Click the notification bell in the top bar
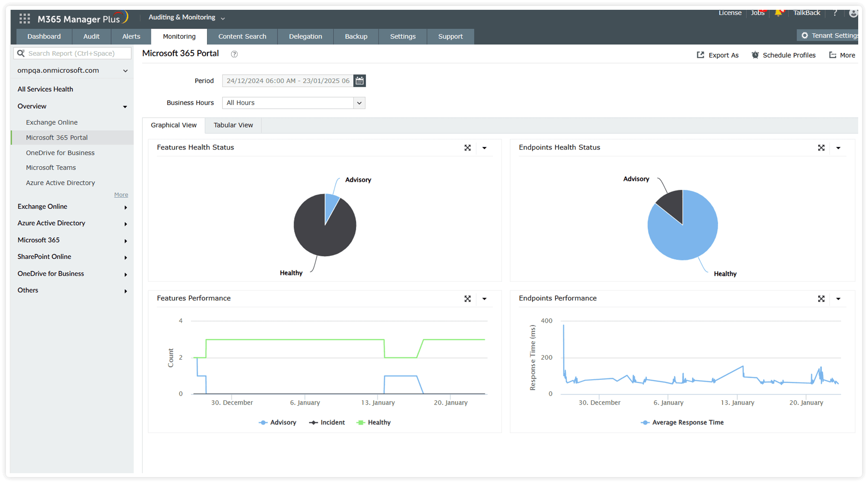The height and width of the screenshot is (483, 868). click(779, 13)
